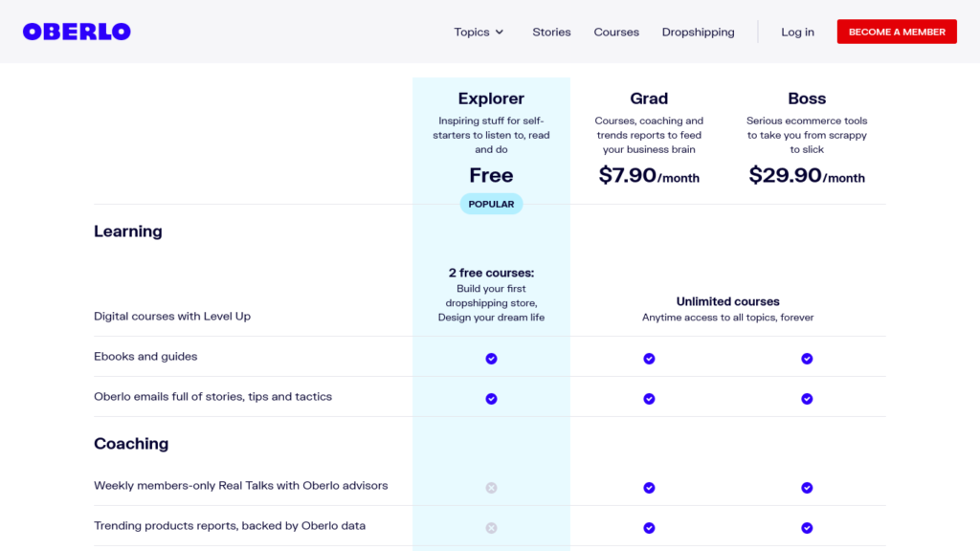Screen dimensions: 980x551
Task: Click the 'Unlimited courses' text
Action: tap(728, 301)
